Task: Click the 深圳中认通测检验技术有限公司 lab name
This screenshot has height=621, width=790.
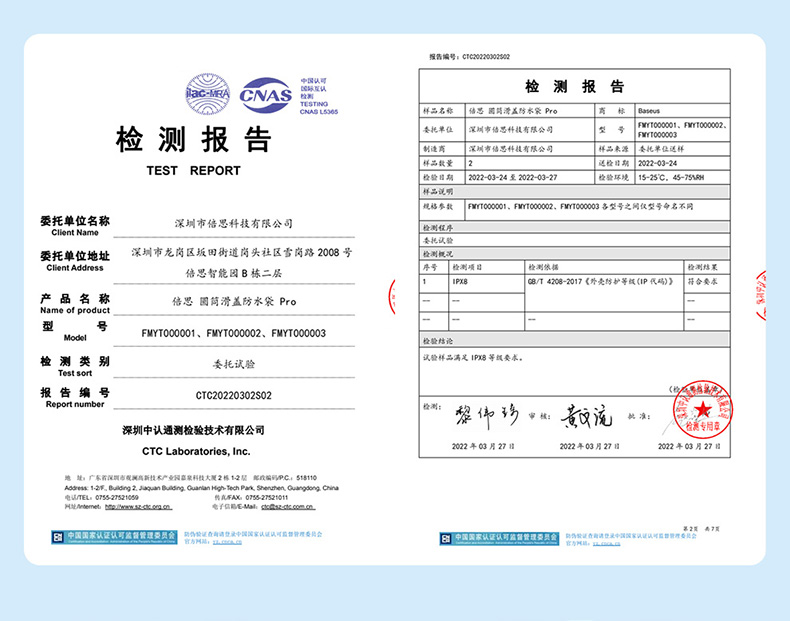Action: [x=193, y=431]
